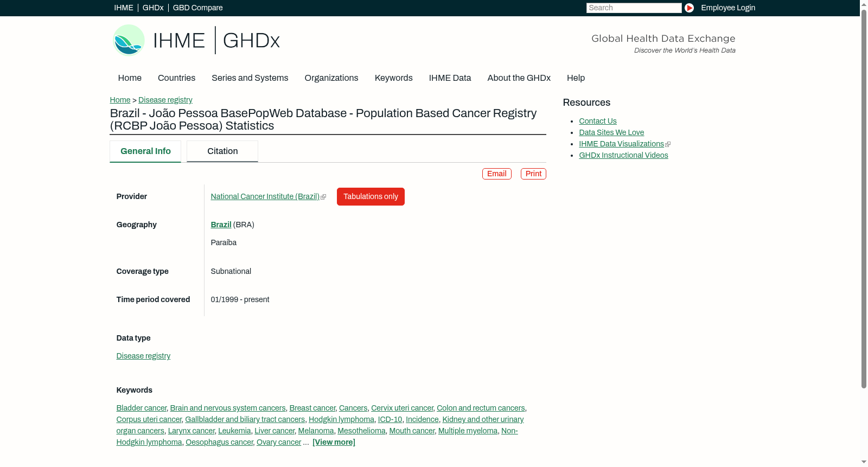Open Incidence keyword link
Image resolution: width=868 pixels, height=467 pixels.
coord(422,419)
